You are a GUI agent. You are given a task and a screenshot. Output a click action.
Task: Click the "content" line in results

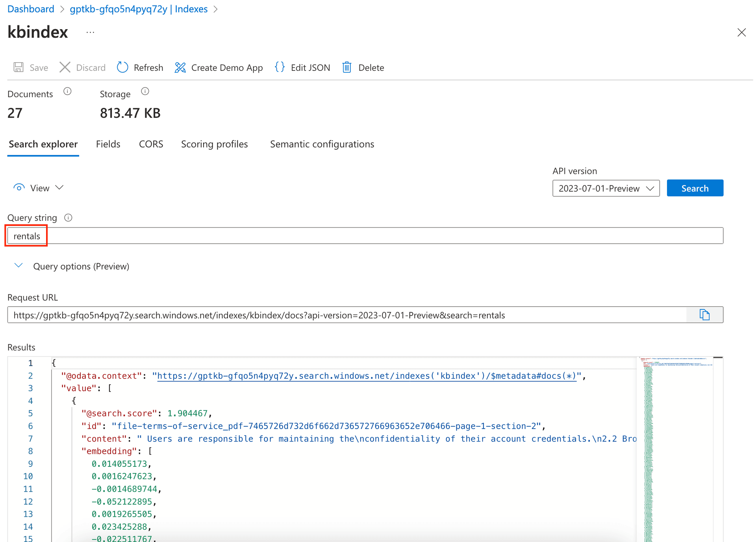(359, 438)
